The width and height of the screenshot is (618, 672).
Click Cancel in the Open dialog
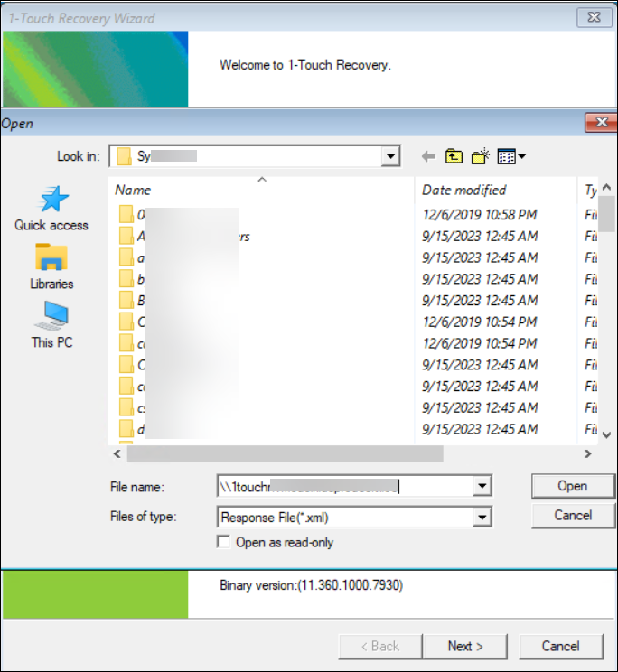tap(572, 515)
